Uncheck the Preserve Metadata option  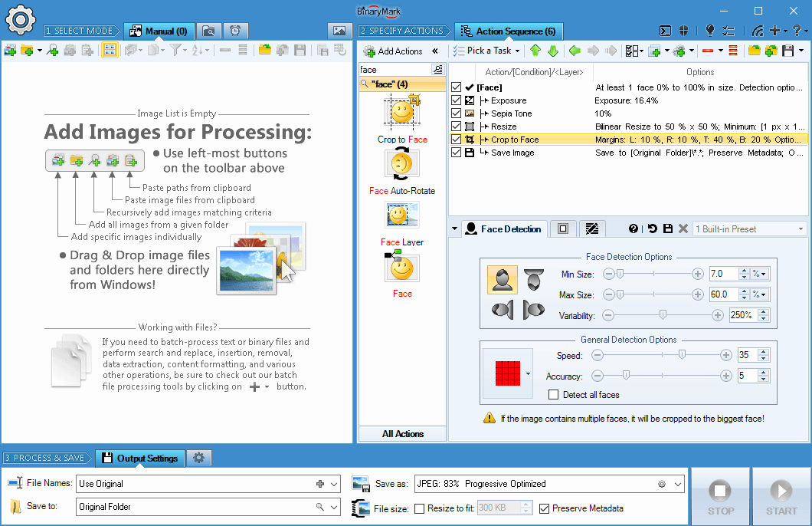pyautogui.click(x=545, y=508)
